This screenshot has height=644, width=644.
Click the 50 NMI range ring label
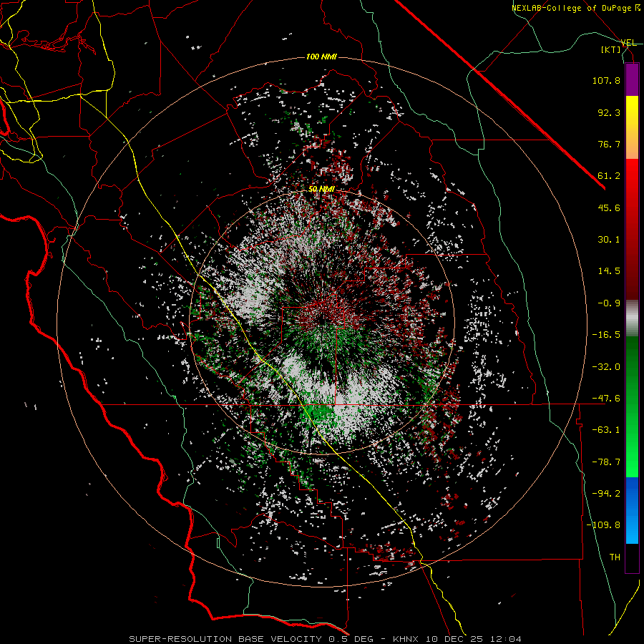tap(321, 189)
